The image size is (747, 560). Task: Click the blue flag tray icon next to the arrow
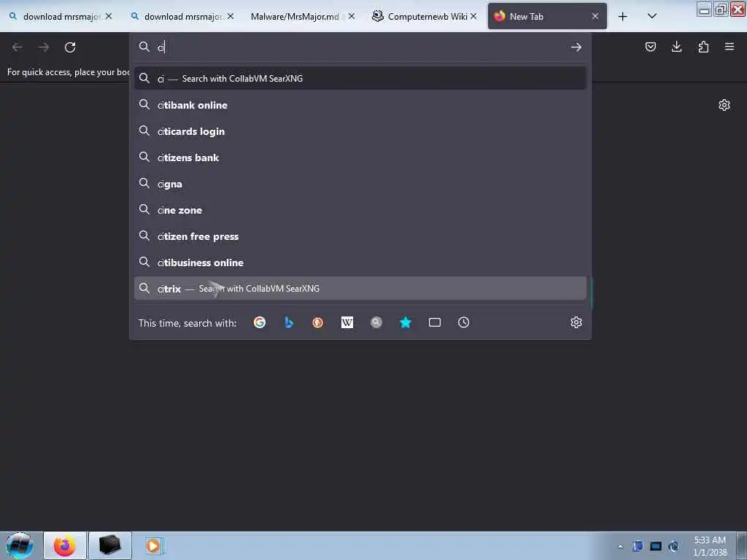pos(638,546)
